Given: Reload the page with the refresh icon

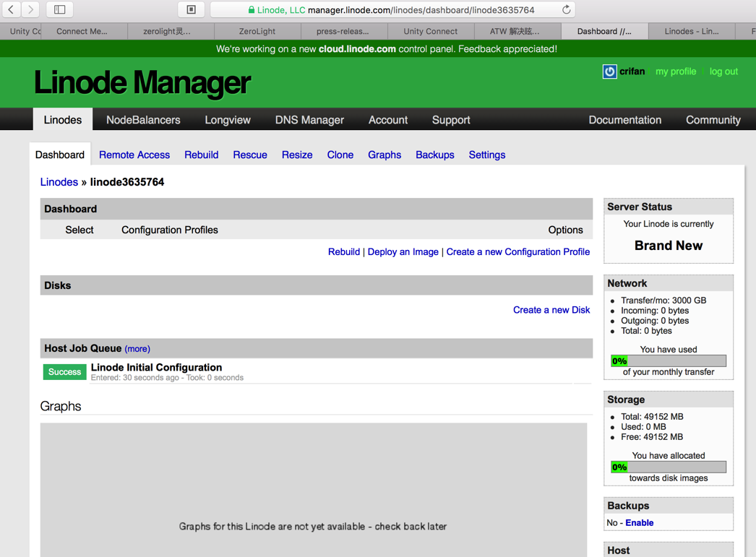Looking at the screenshot, I should coord(566,9).
